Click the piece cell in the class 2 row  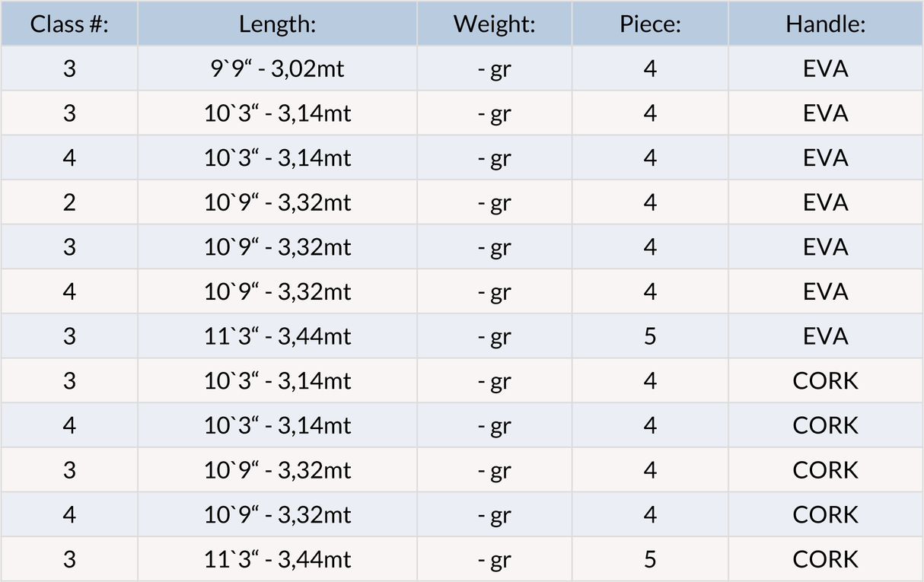pyautogui.click(x=649, y=203)
